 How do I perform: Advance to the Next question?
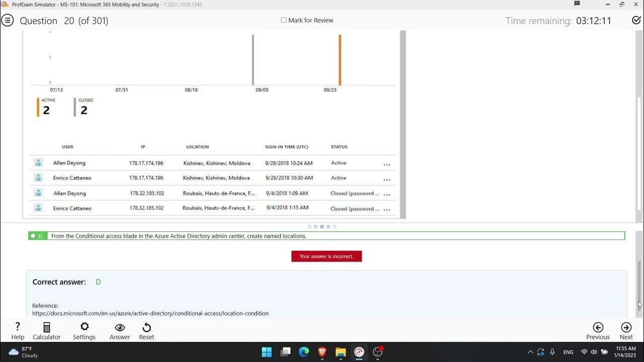tap(626, 331)
